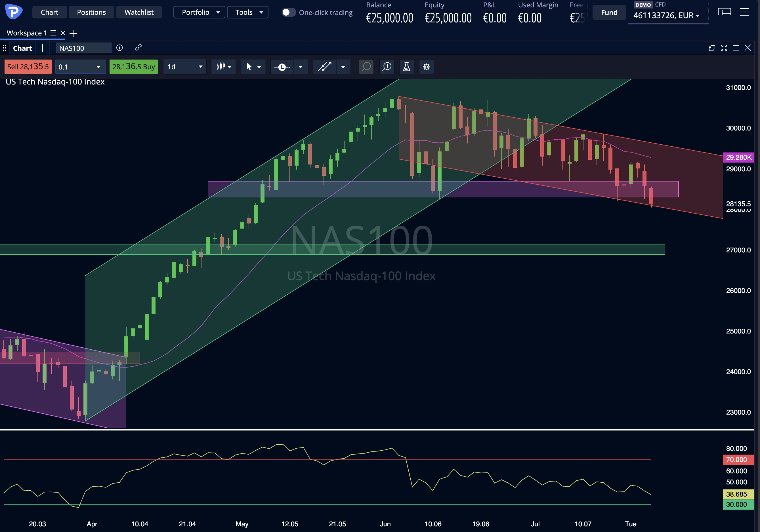This screenshot has height=532, width=760.
Task: Open chart settings gear icon
Action: click(426, 66)
